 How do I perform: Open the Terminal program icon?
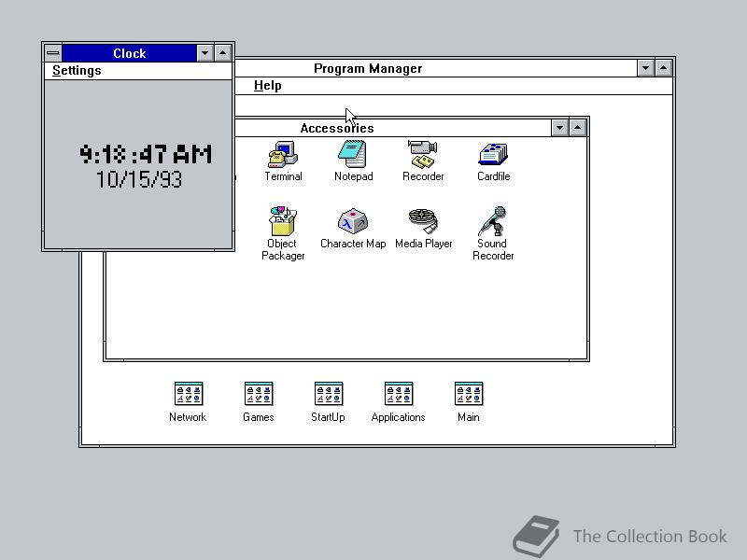pos(283,154)
